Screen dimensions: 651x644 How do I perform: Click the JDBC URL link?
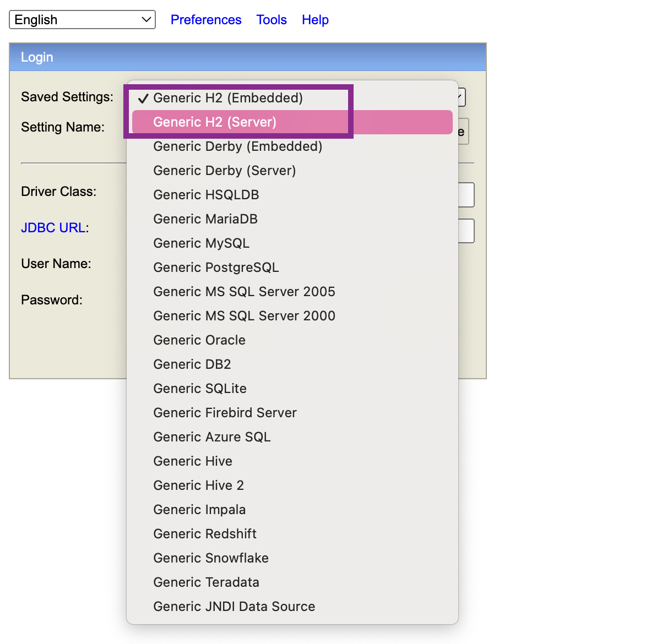53,227
